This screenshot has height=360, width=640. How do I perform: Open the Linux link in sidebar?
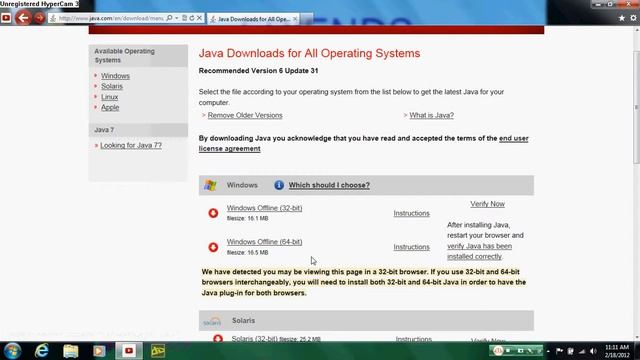tap(109, 97)
